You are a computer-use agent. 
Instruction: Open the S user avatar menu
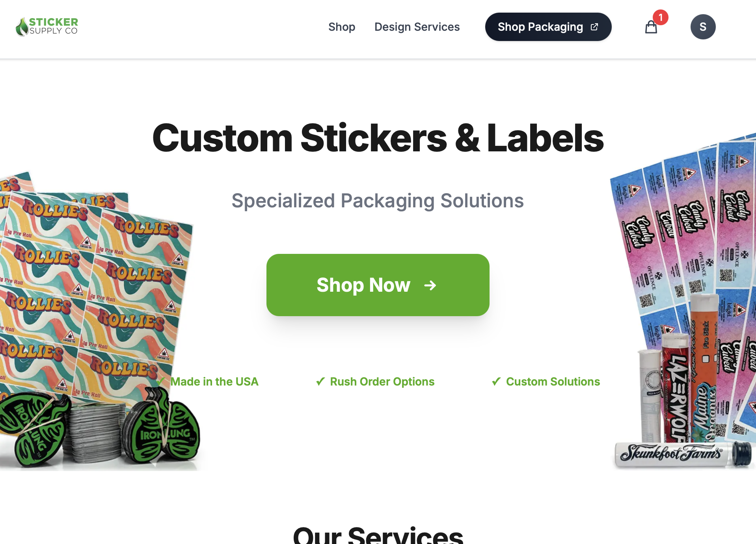[x=703, y=27]
